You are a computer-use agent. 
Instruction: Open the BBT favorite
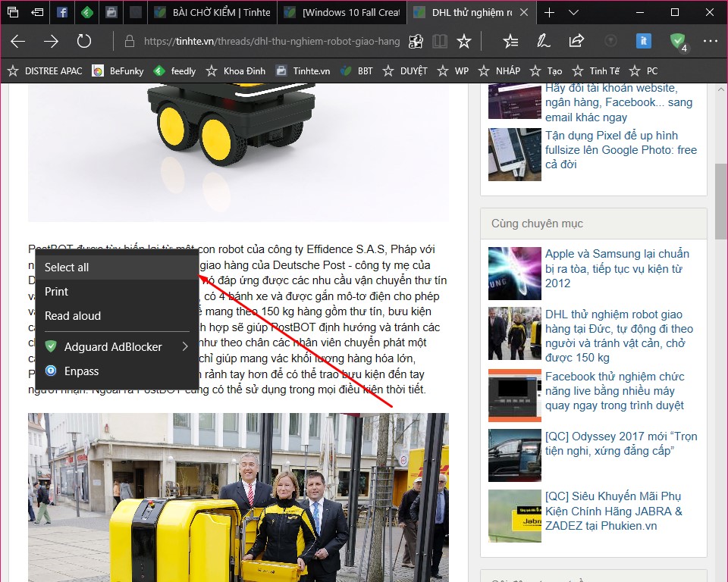point(356,71)
